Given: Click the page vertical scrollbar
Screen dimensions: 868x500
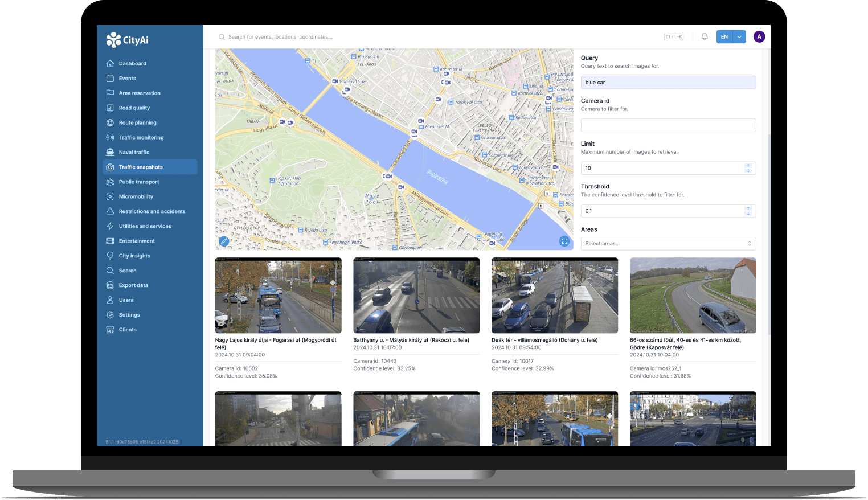Looking at the screenshot, I should coord(769,233).
